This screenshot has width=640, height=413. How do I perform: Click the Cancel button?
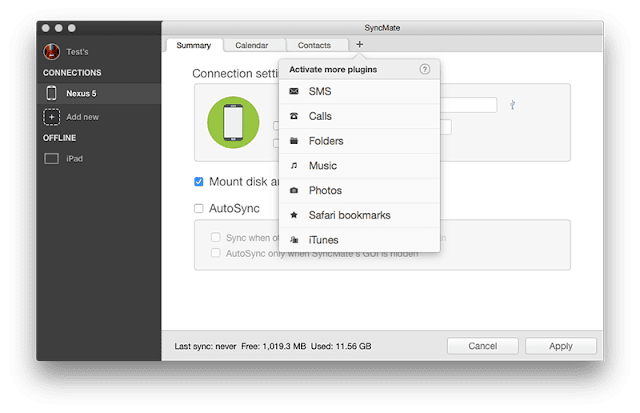482,346
